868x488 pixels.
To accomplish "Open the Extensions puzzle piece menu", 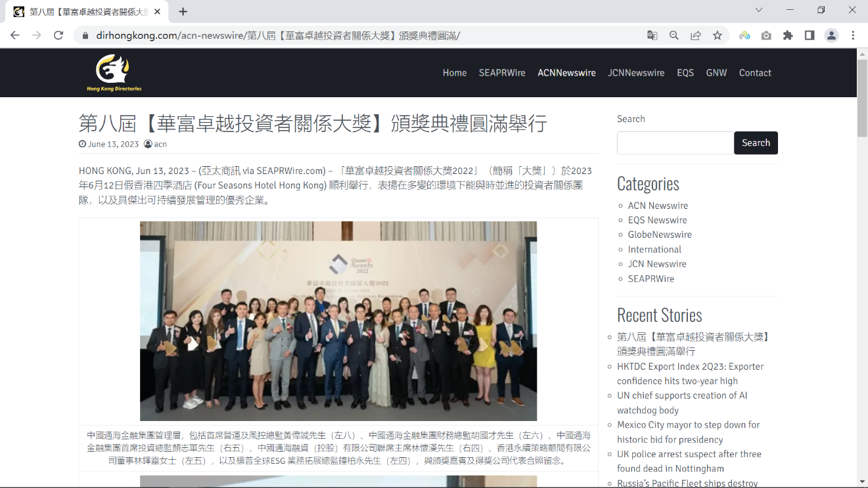I will coord(788,35).
